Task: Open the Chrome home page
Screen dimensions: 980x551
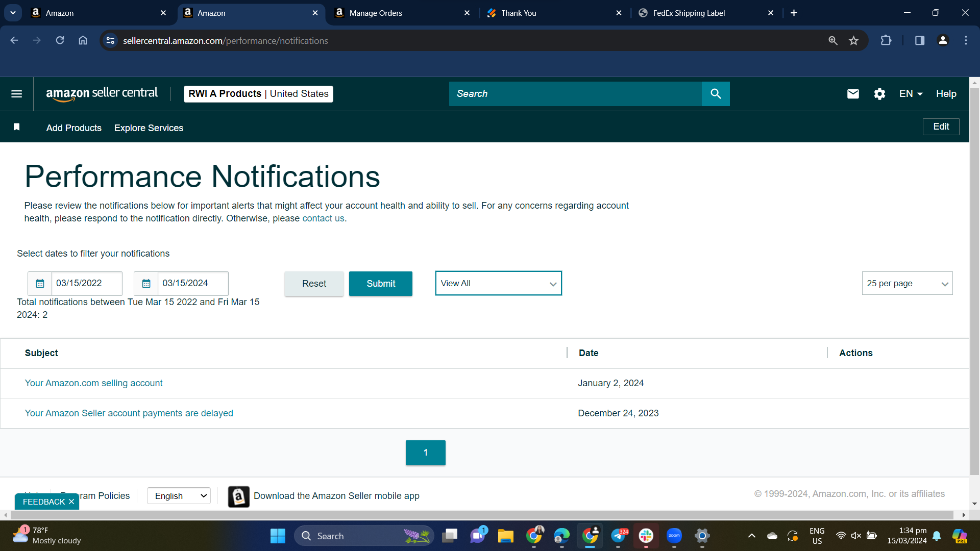Action: [83, 40]
